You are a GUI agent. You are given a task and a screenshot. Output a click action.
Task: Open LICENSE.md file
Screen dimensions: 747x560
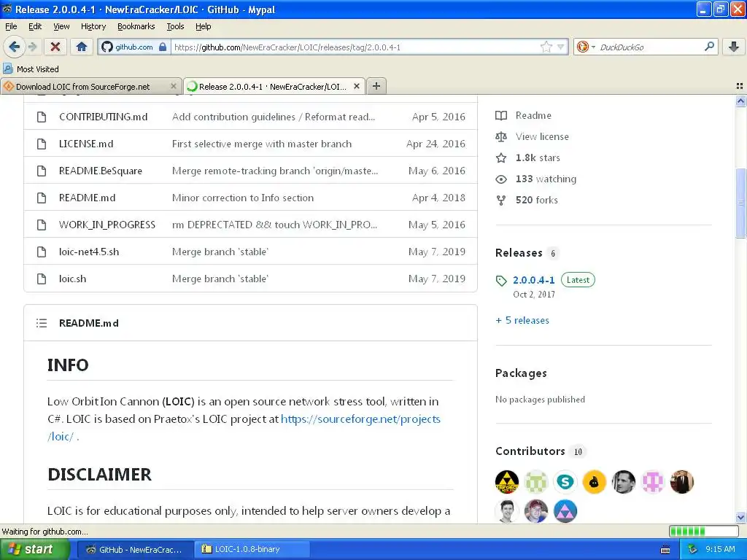pyautogui.click(x=86, y=144)
